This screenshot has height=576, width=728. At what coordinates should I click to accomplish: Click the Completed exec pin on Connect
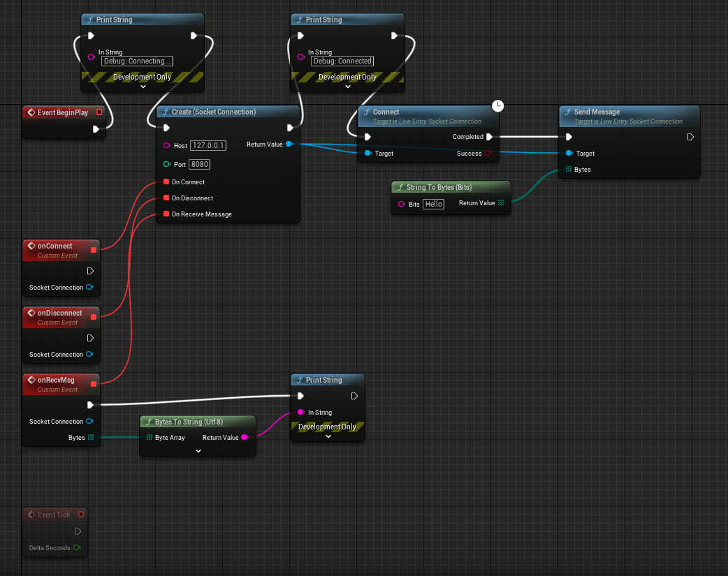coord(489,137)
